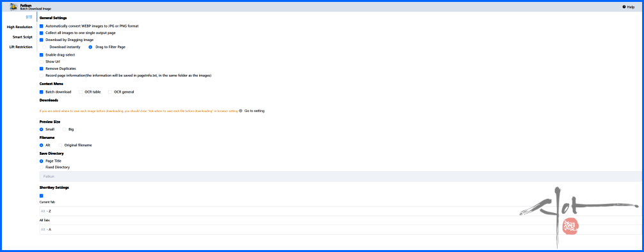Click the Go to setting link
644x252 pixels.
[x=254, y=111]
